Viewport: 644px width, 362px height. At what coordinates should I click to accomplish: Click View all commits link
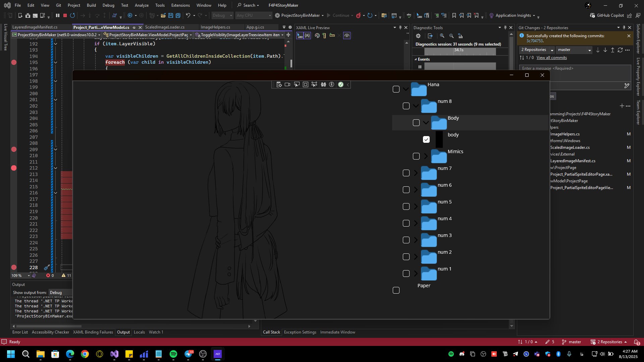tap(551, 58)
